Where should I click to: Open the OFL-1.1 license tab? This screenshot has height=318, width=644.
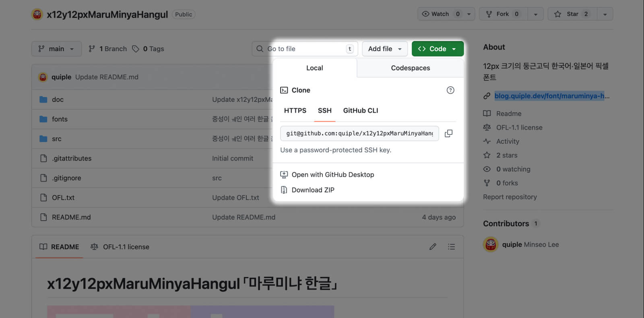[120, 247]
